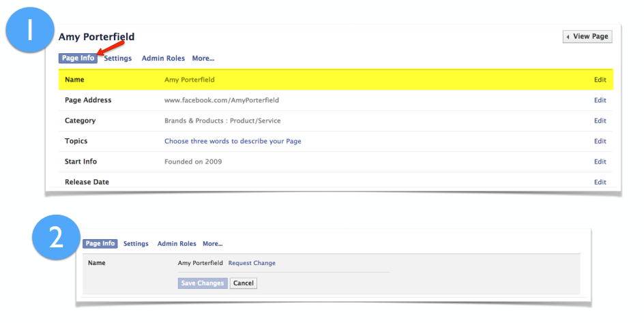Click 'Brands & Products : Product/Service' text

[222, 121]
